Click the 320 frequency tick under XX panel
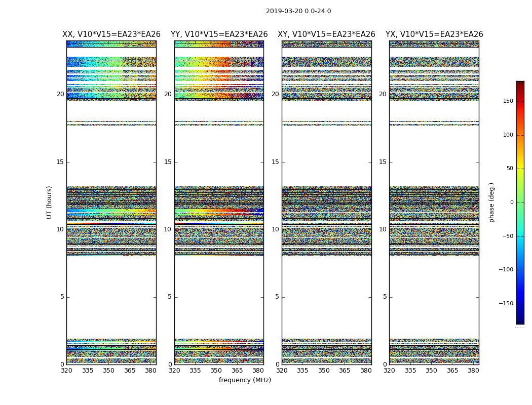Viewport: 532px width, 405px height. tap(66, 371)
